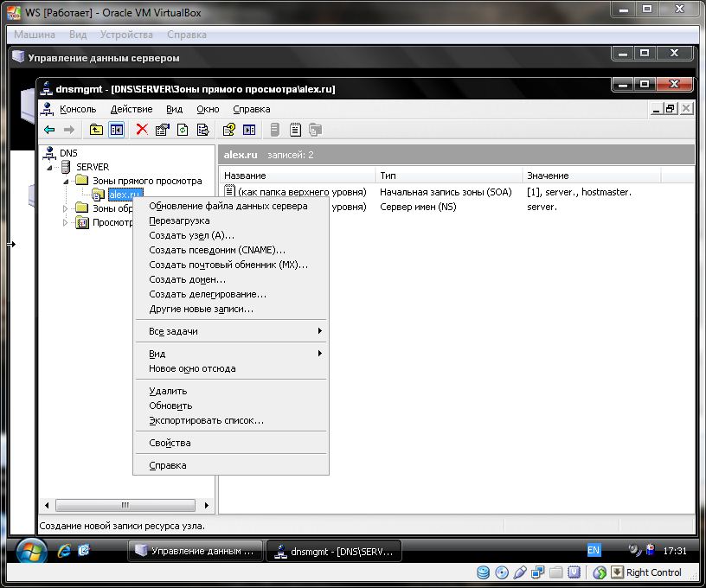Screen dimensions: 706x588
Task: Open the VirtualBox Устройства menu
Action: [126, 35]
